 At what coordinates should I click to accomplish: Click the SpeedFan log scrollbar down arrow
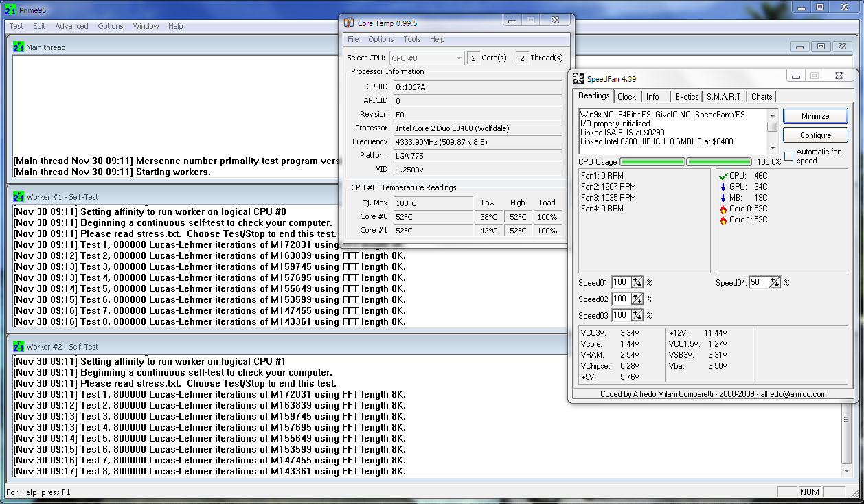[x=773, y=148]
